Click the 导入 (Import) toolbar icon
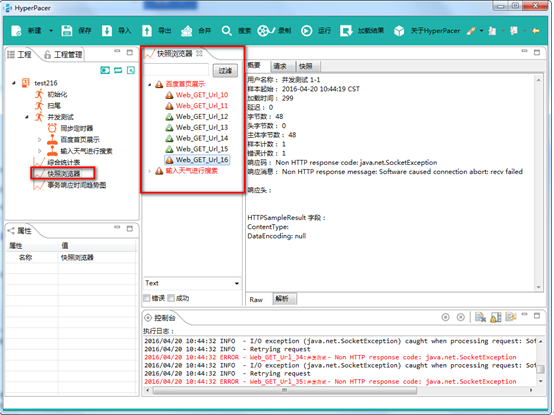 coord(107,31)
